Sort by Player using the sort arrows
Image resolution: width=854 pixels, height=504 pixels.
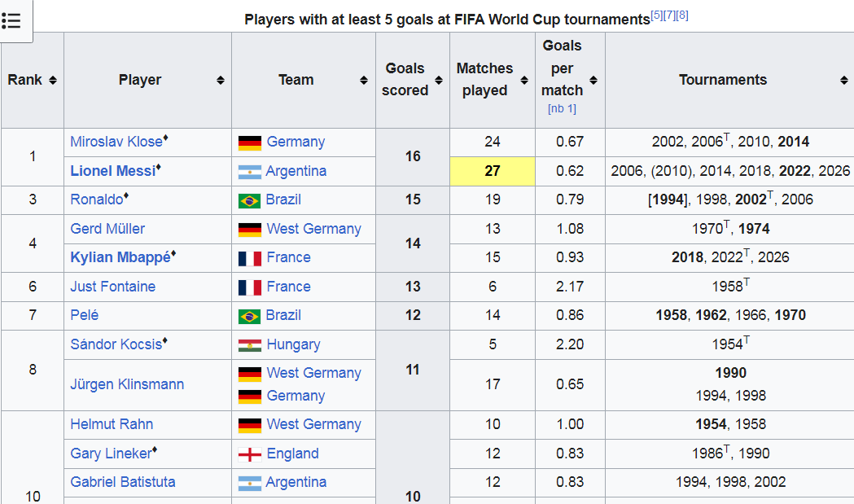click(221, 80)
